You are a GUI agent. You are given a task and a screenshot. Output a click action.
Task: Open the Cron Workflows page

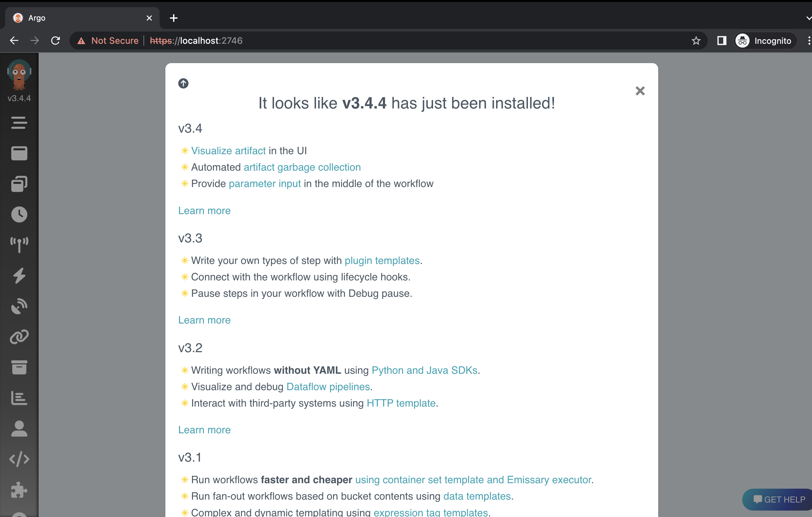tap(19, 214)
